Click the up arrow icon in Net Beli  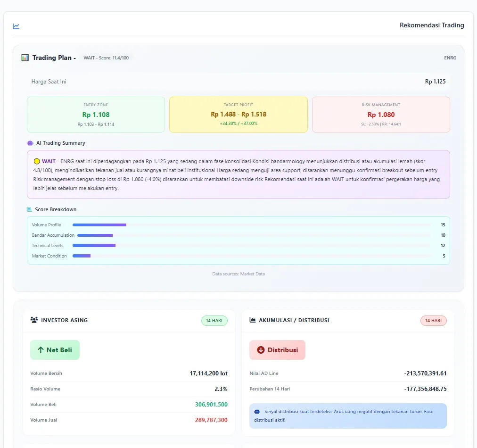(x=41, y=350)
